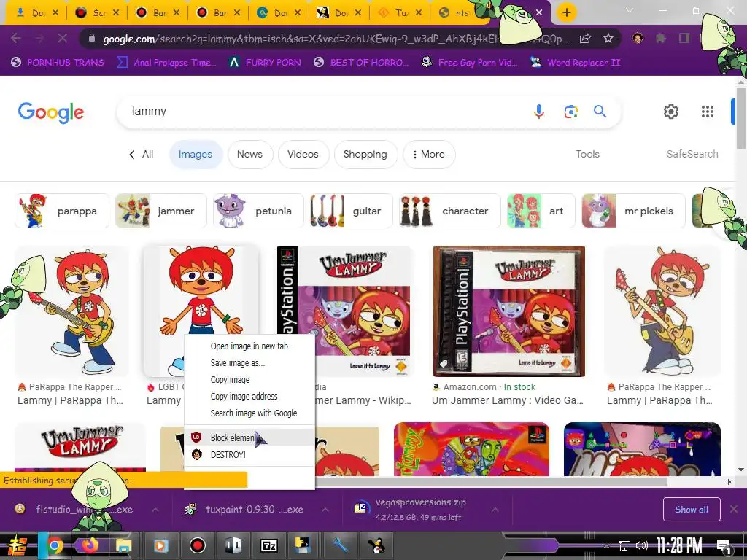The width and height of the screenshot is (747, 560).
Task: Click the 11:28 PM clock
Action: (679, 545)
